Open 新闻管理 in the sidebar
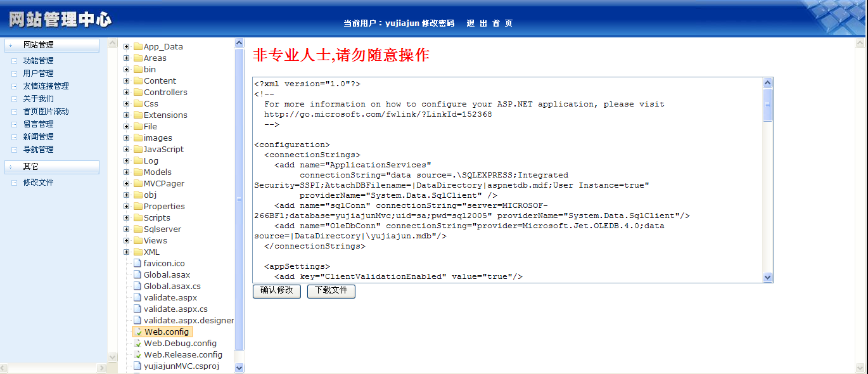Screen dimensions: 868x374 38,137
